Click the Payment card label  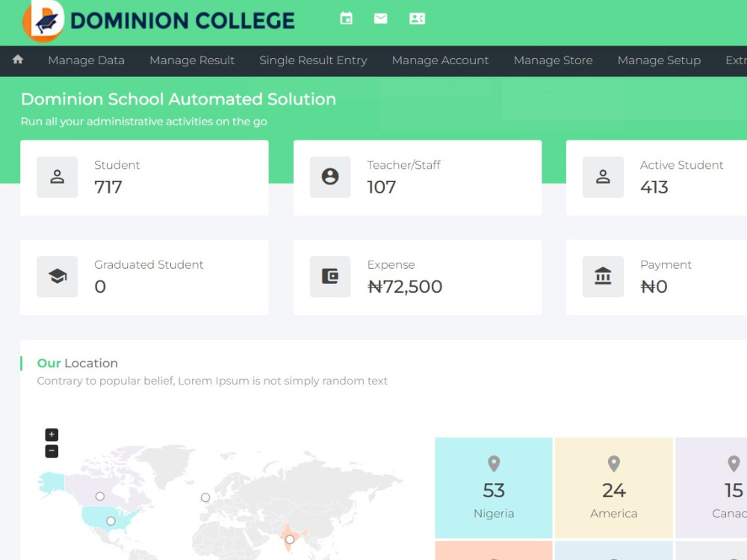[666, 265]
